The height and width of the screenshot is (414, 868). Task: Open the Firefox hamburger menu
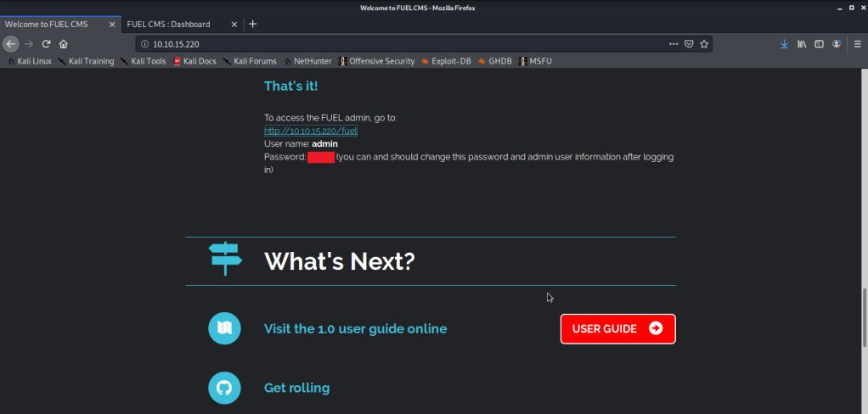[x=857, y=43]
